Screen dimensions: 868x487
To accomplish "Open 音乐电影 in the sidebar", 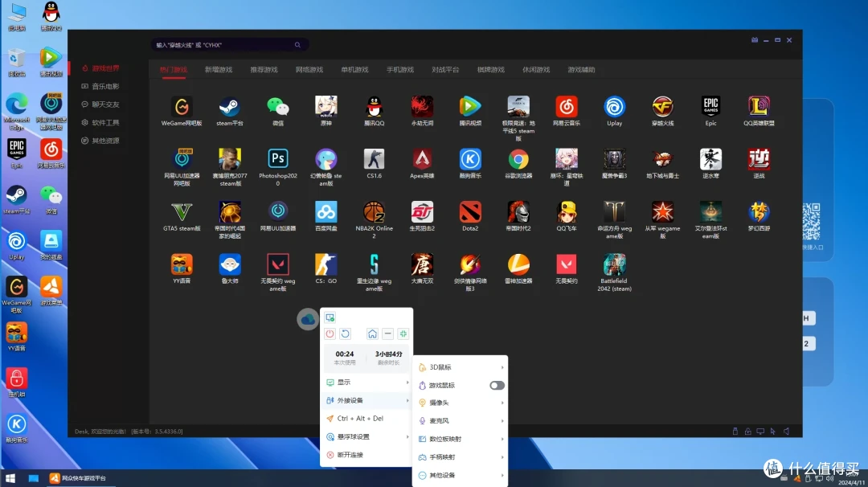I will pos(100,86).
